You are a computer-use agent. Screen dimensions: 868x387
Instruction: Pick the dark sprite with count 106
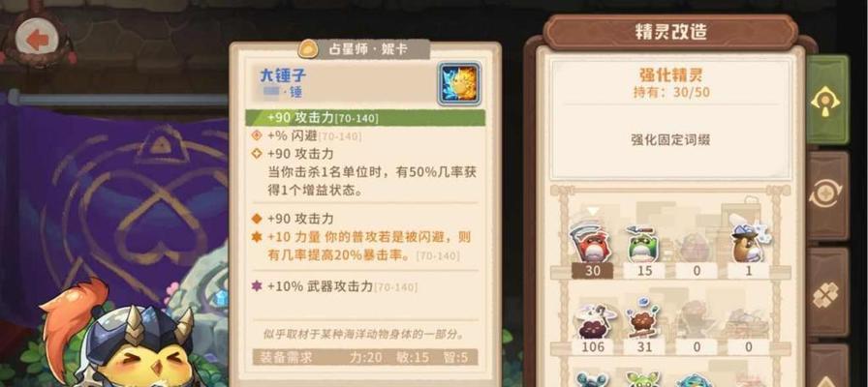pos(594,321)
